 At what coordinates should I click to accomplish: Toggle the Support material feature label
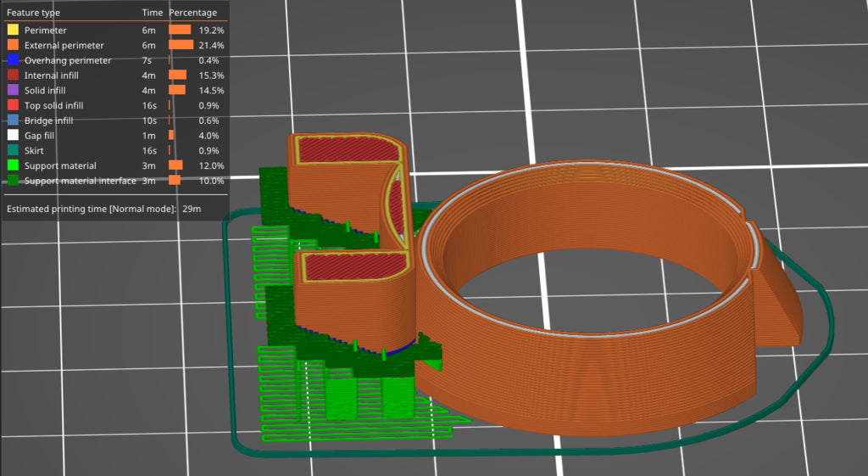click(60, 165)
